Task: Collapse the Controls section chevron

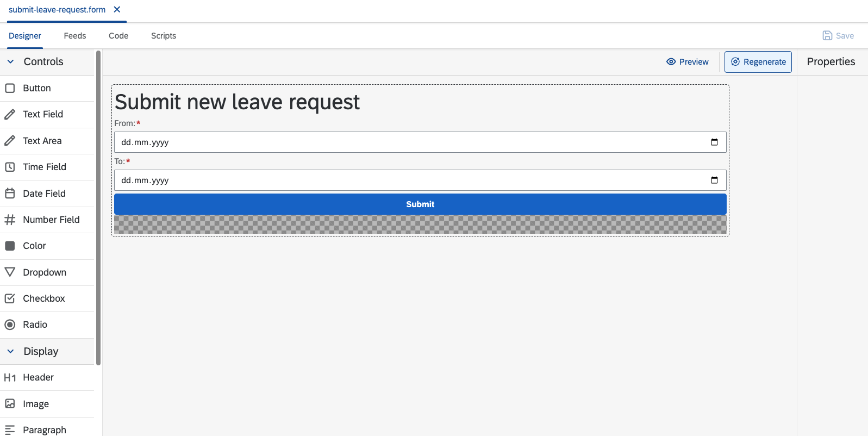Action: 10,61
